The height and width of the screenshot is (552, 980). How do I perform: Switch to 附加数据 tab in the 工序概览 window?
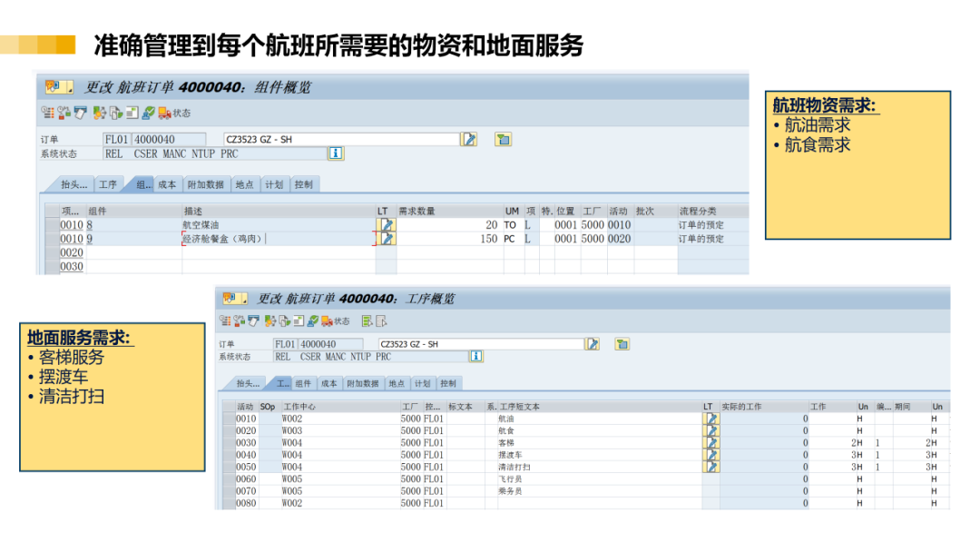pos(363,383)
